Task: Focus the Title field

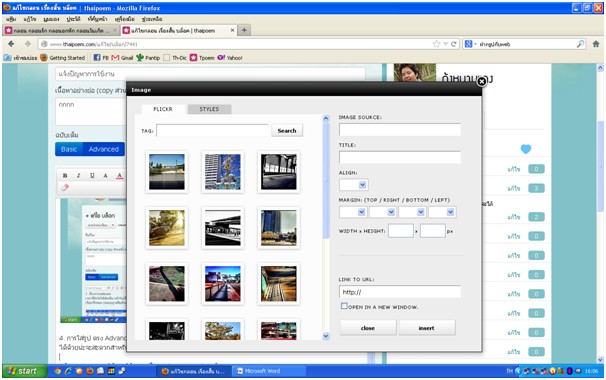Action: pos(400,157)
